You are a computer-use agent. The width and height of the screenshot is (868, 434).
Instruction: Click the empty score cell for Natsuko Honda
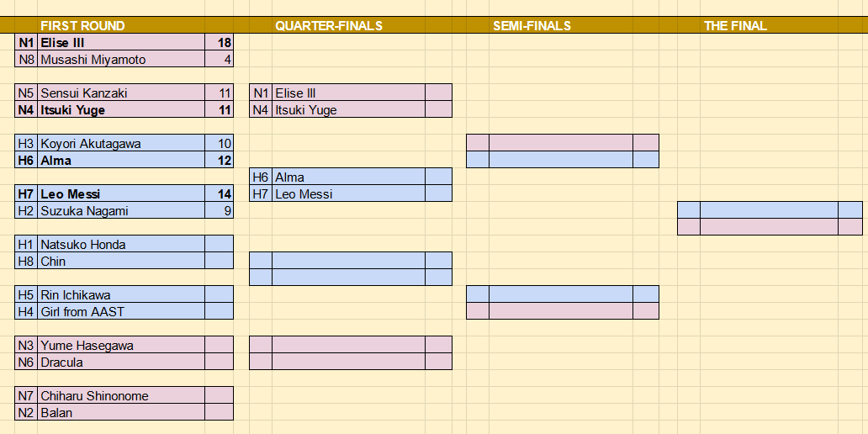[219, 244]
